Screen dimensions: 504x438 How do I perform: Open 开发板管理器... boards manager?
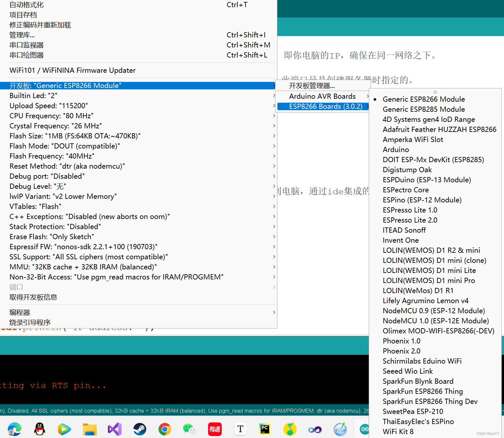click(323, 86)
